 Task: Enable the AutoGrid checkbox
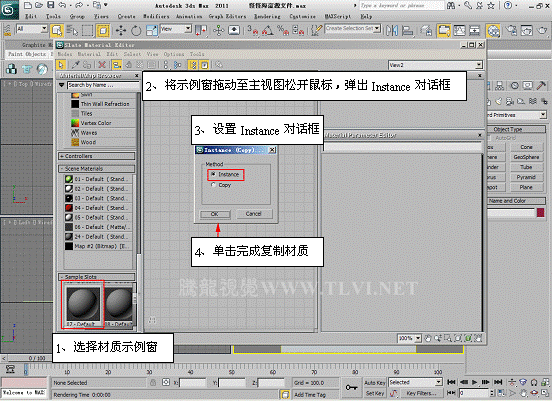point(489,138)
